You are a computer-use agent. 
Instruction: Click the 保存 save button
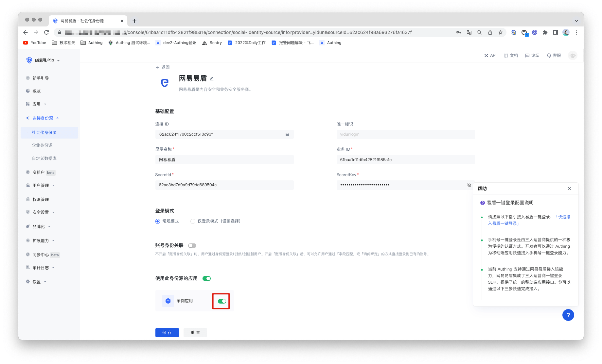[167, 332]
